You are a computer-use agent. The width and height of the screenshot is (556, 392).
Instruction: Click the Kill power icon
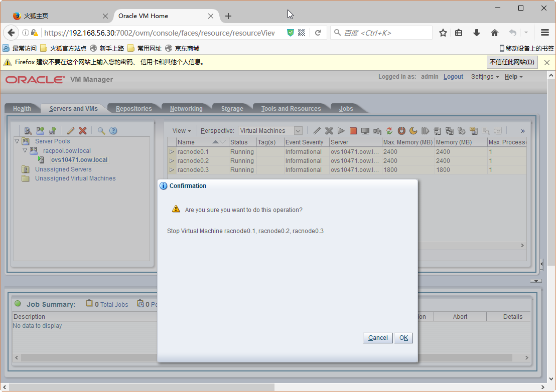(x=401, y=131)
